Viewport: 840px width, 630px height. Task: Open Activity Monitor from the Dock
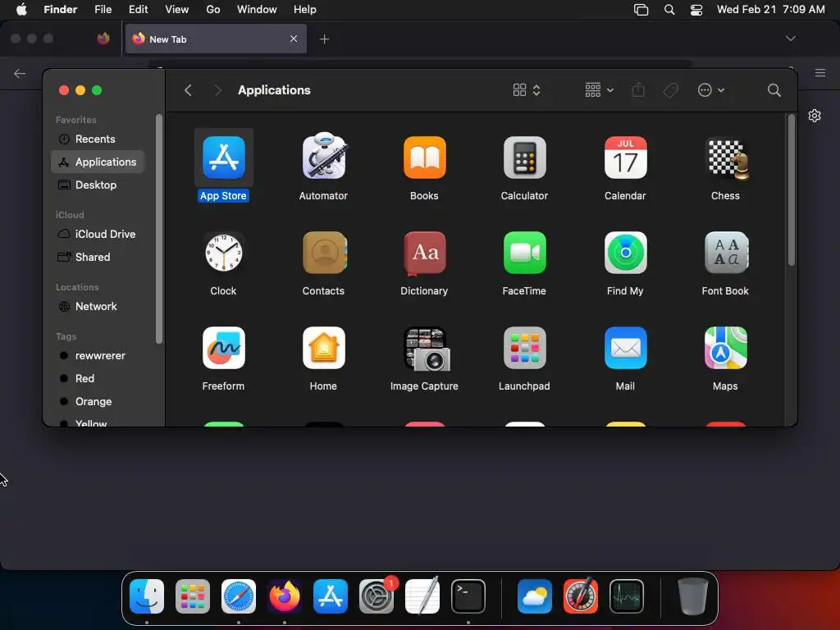point(626,596)
